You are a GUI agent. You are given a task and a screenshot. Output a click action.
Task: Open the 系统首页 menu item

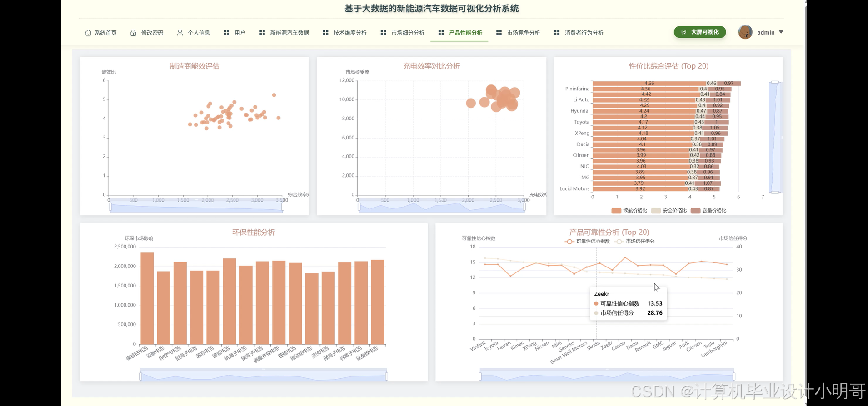click(x=100, y=33)
